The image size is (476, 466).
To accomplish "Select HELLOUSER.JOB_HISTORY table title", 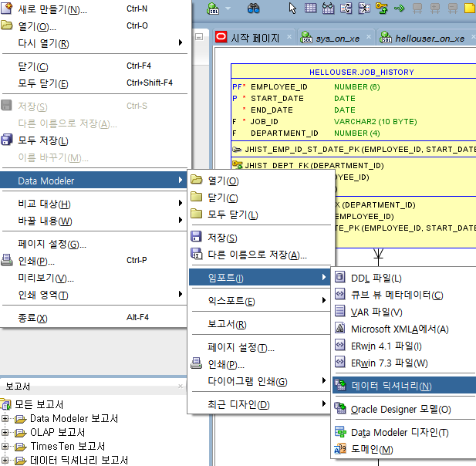I will pos(361,72).
